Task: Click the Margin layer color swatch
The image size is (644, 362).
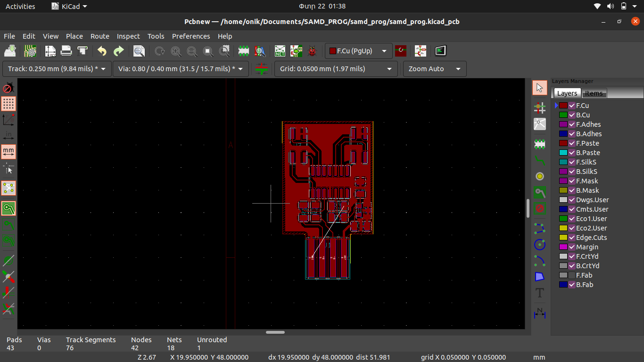Action: pos(563,247)
